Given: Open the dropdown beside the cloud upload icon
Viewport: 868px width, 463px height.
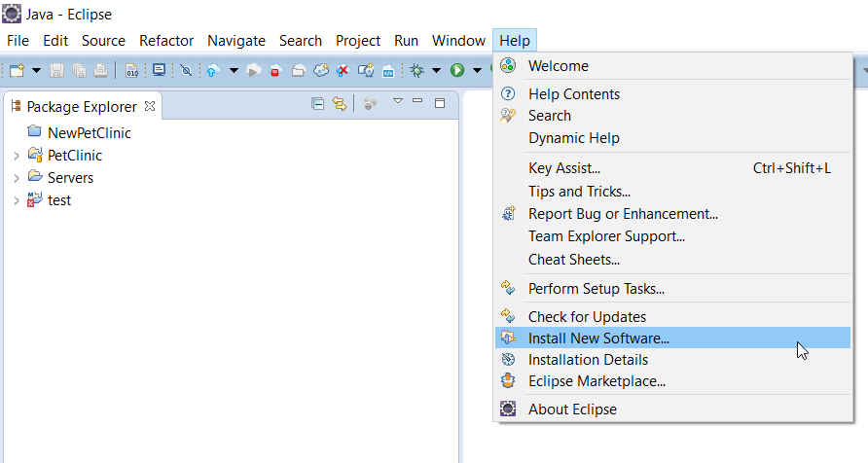Looking at the screenshot, I should click(x=234, y=70).
